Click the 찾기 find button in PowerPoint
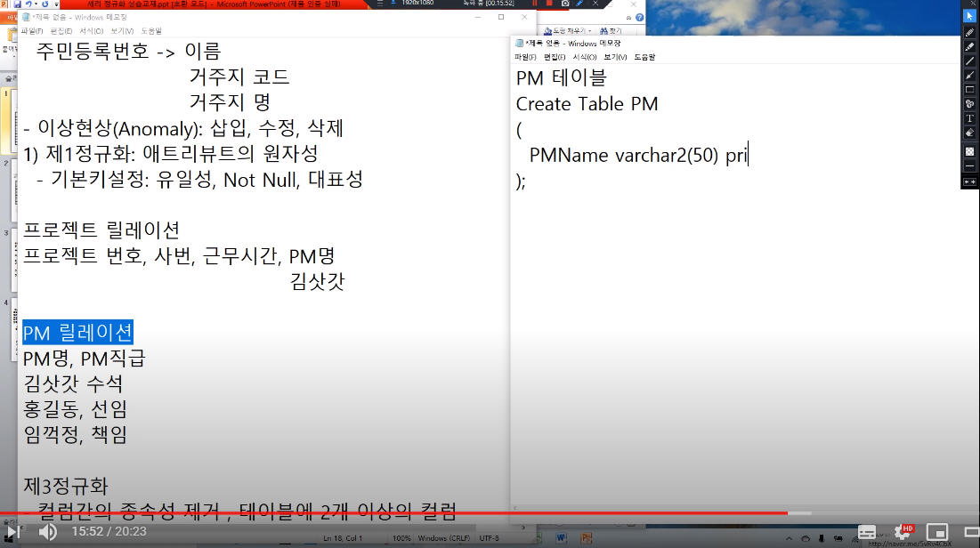 click(611, 30)
